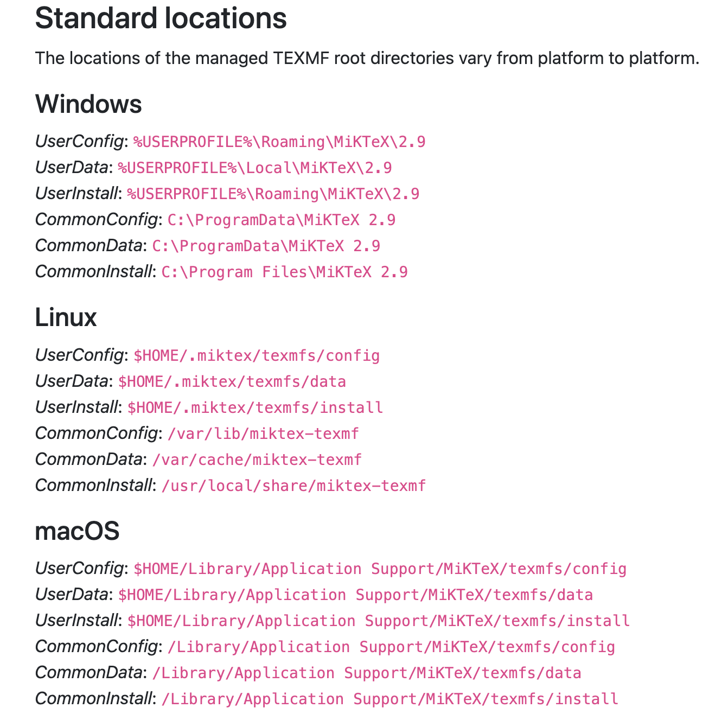This screenshot has height=727, width=728.
Task: Click the $HOME/.miktex/texmfs/install path
Action: coord(255,408)
